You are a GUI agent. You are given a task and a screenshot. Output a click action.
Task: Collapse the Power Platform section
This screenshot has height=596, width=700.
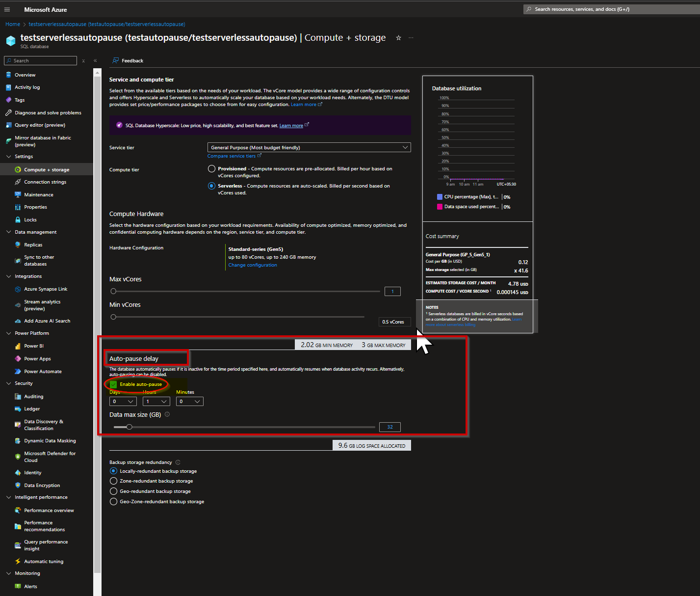8,333
